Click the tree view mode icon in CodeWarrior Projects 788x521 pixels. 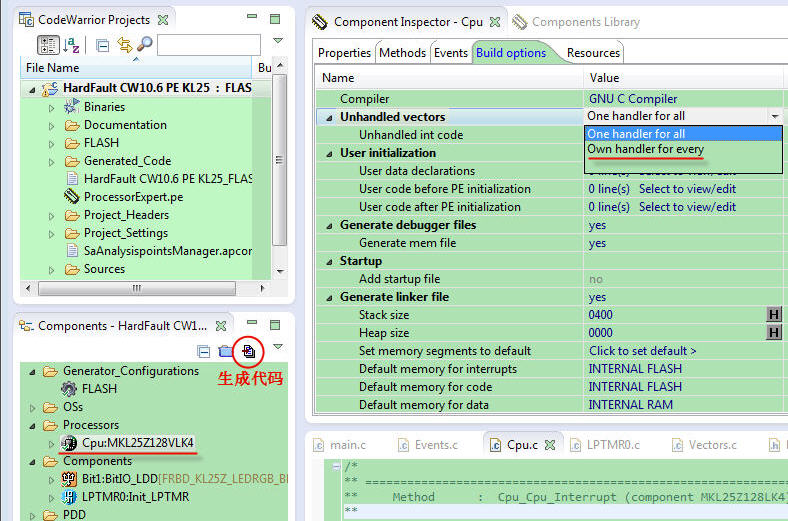click(48, 45)
